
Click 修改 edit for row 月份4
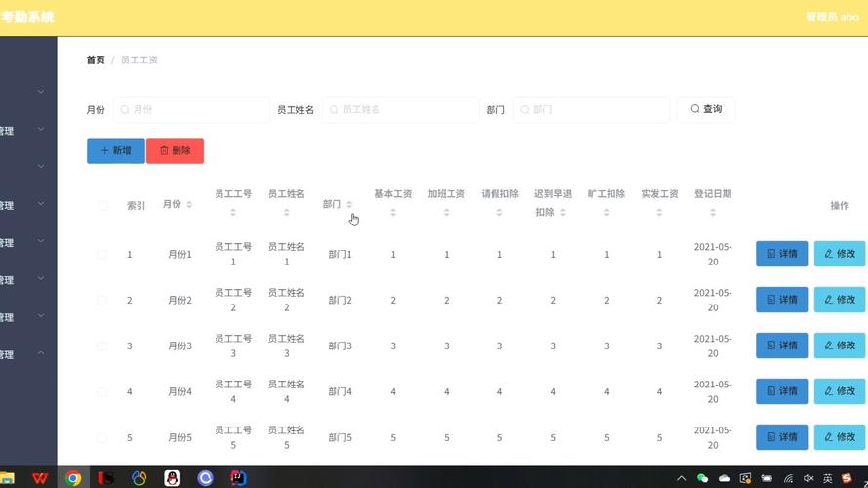(x=840, y=391)
